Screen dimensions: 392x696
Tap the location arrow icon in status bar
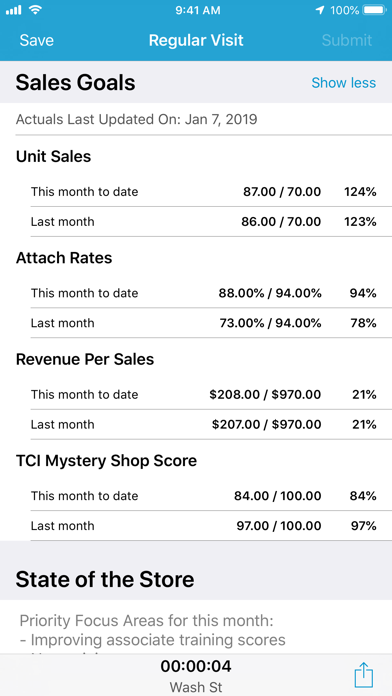pos(320,10)
